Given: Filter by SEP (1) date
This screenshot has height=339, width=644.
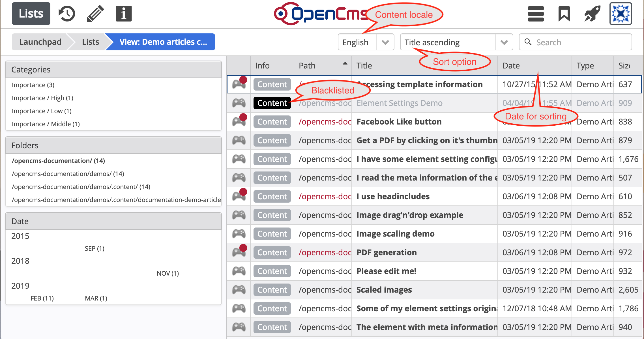Looking at the screenshot, I should 95,248.
